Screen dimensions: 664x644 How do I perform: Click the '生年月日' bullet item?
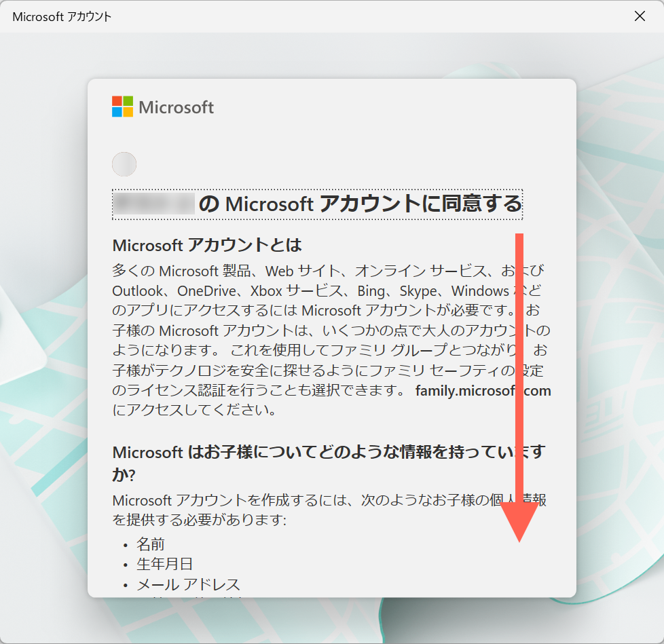click(x=165, y=564)
